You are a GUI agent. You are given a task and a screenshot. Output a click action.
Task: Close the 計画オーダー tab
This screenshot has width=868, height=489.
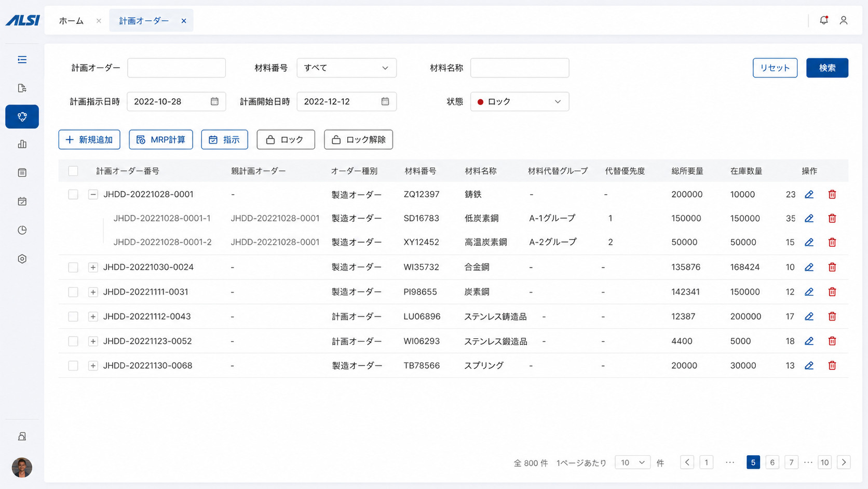click(184, 21)
